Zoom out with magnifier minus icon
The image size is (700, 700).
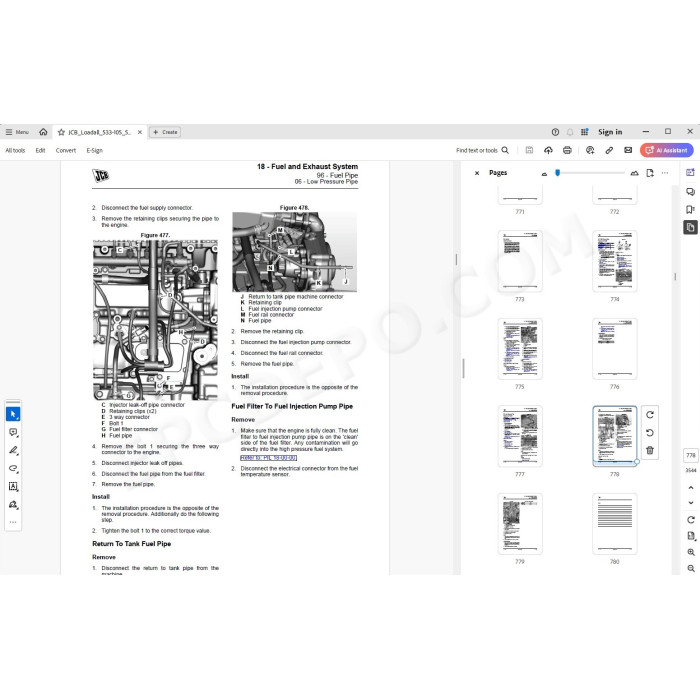point(691,568)
